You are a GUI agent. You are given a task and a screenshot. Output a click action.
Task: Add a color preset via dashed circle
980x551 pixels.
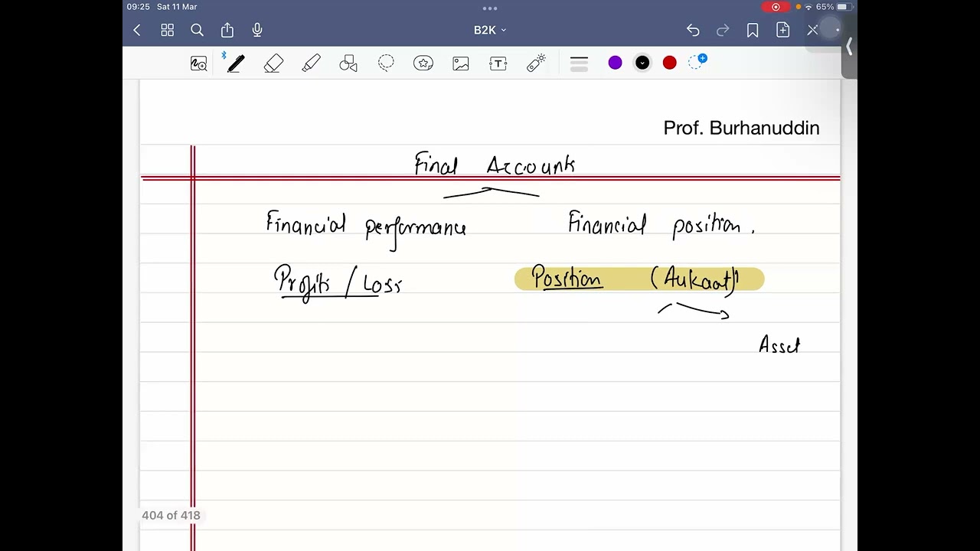point(697,62)
